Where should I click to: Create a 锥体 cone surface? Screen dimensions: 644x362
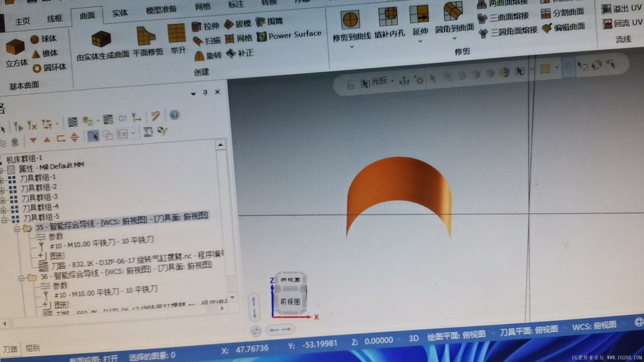pos(45,53)
